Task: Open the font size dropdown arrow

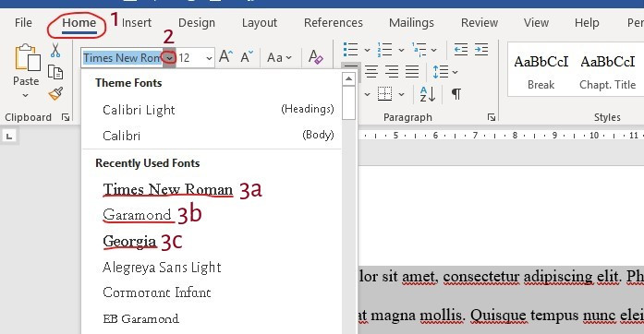Action: point(209,58)
